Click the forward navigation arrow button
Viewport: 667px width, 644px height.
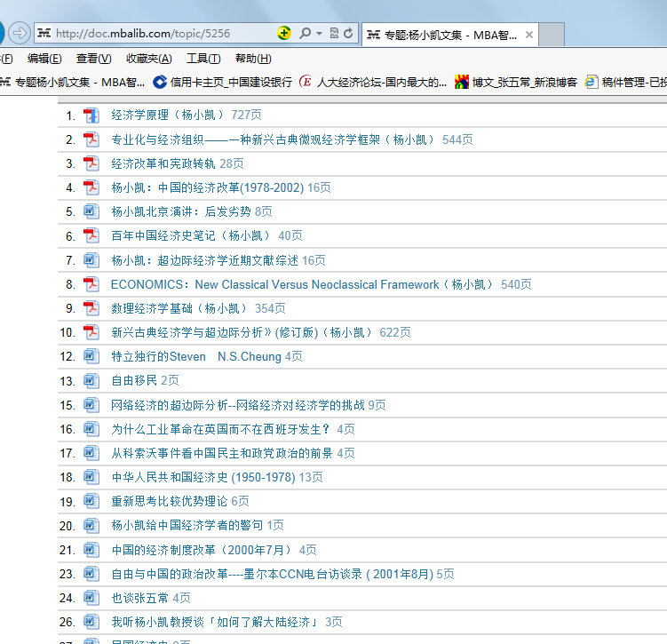(x=20, y=33)
